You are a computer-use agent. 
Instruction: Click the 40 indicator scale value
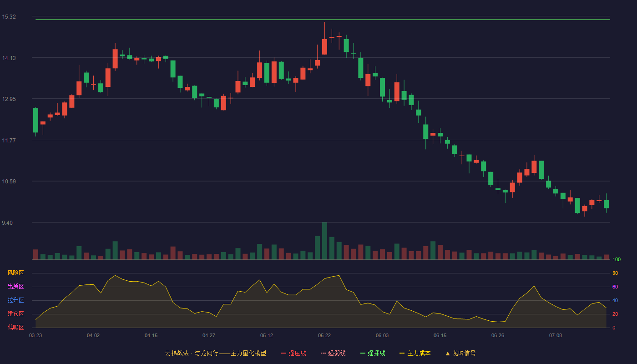coord(615,301)
